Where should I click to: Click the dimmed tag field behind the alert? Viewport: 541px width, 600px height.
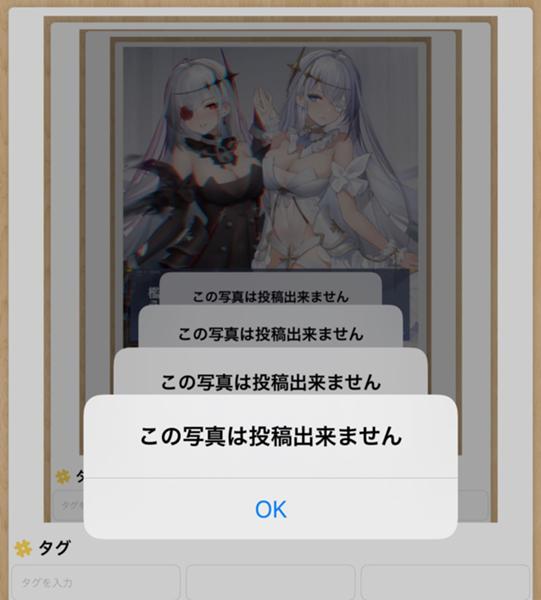(x=68, y=505)
